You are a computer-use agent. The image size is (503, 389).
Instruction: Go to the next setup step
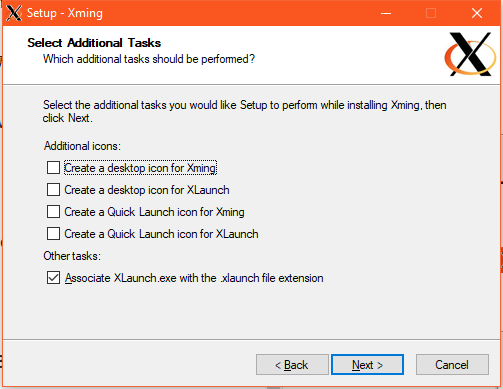click(367, 365)
